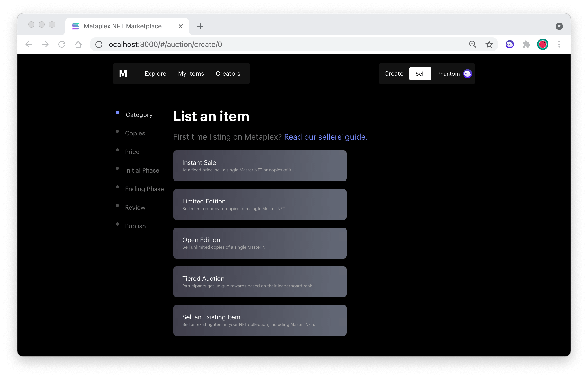
Task: Open the Explore navigation menu item
Action: tap(155, 73)
